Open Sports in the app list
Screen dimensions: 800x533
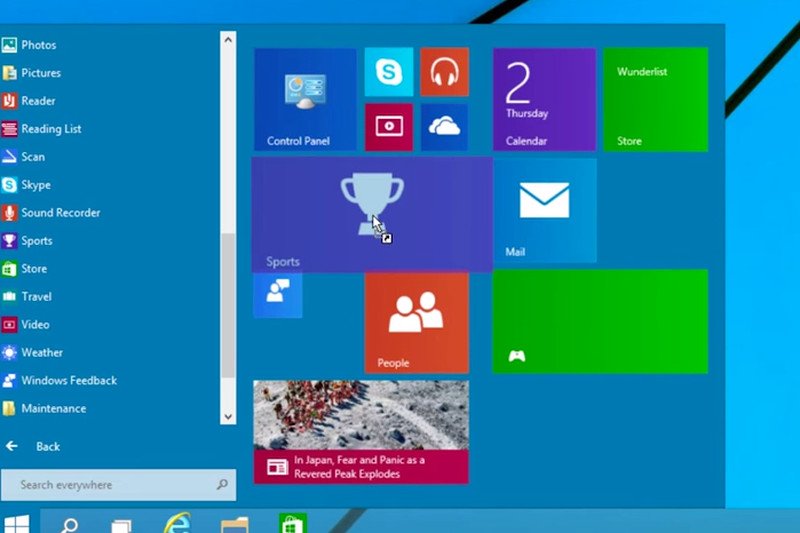click(x=28, y=241)
